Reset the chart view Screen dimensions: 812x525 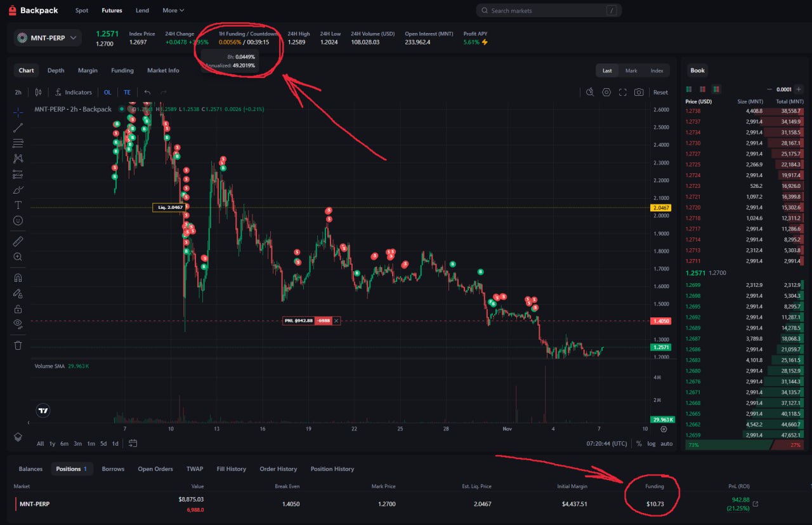pyautogui.click(x=661, y=92)
